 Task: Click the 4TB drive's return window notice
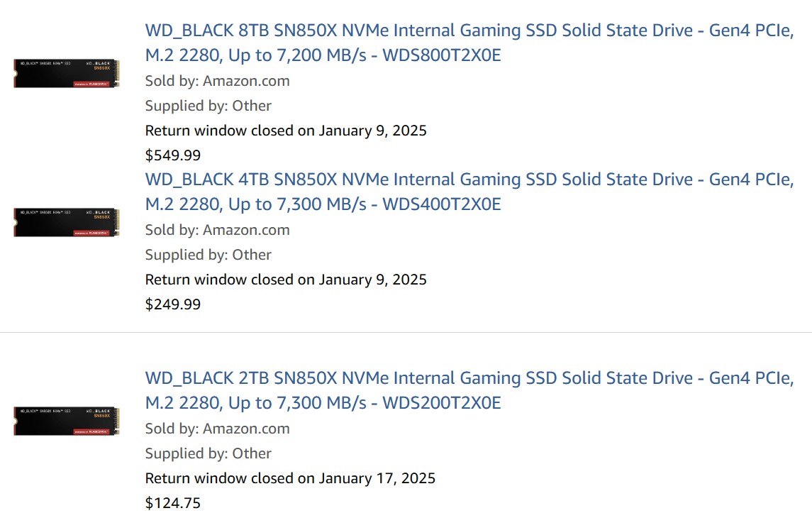(x=285, y=280)
